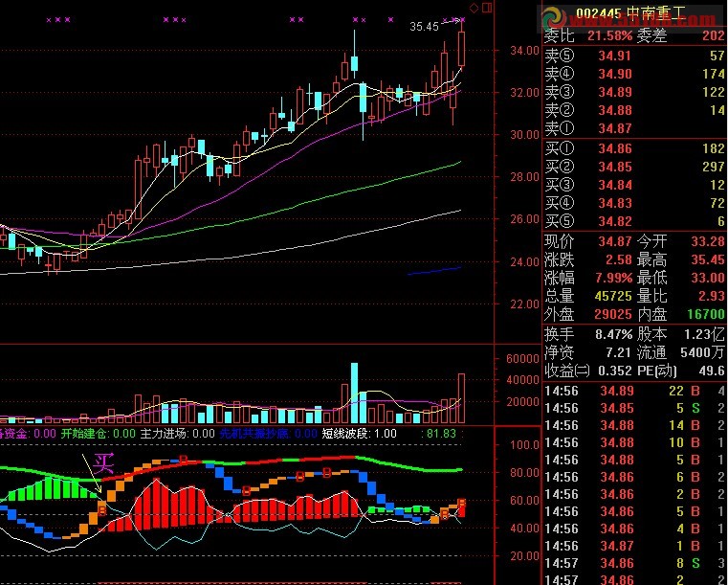Click the rightmost magenta x marker at top

[x=462, y=19]
